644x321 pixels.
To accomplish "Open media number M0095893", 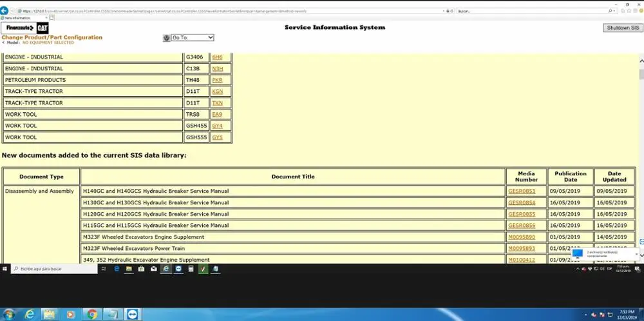I will pyautogui.click(x=522, y=249).
